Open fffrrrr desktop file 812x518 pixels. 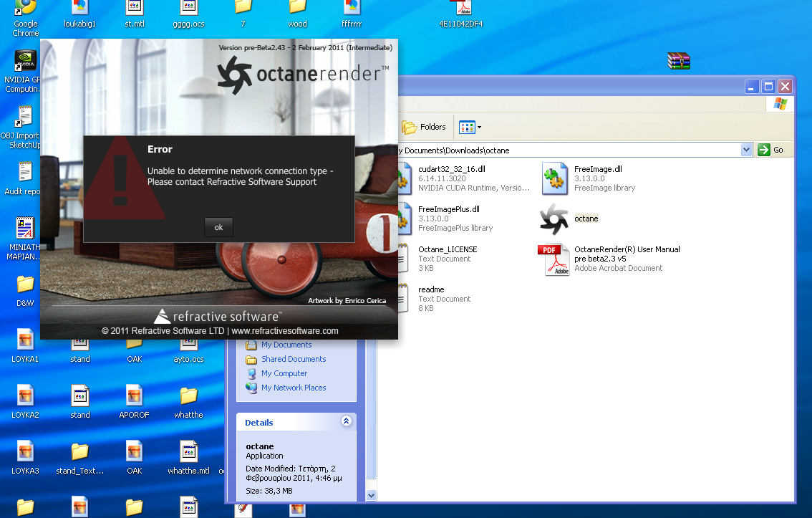tap(352, 14)
